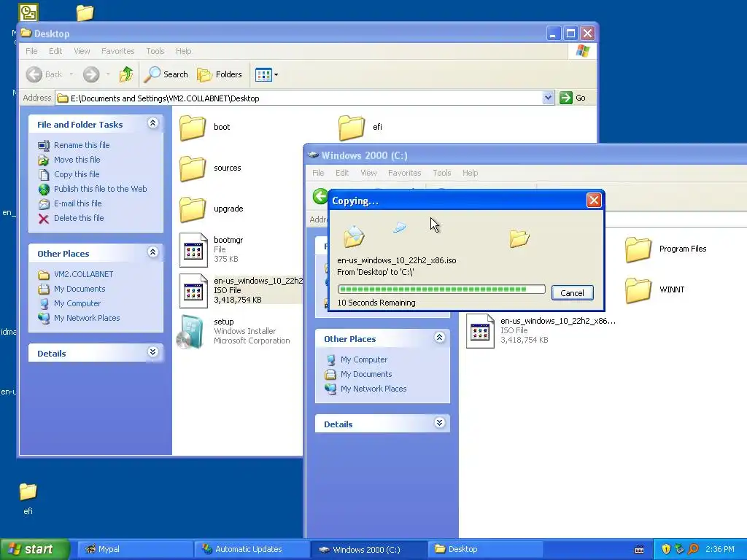Open My Network Places in C: window

pyautogui.click(x=373, y=389)
